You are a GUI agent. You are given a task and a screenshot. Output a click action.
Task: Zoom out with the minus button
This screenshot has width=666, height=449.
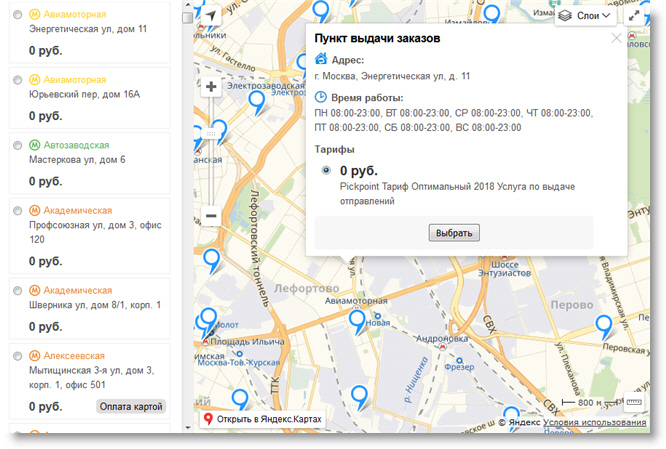[x=211, y=216]
